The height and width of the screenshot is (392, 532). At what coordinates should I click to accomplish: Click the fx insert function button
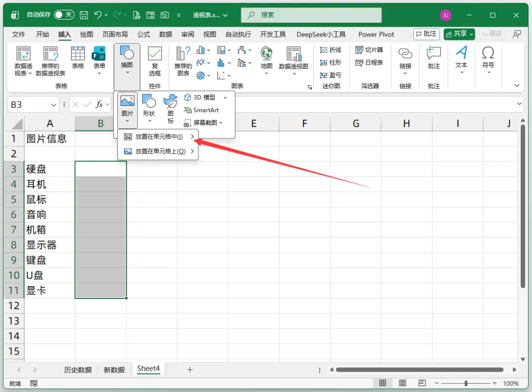click(99, 104)
